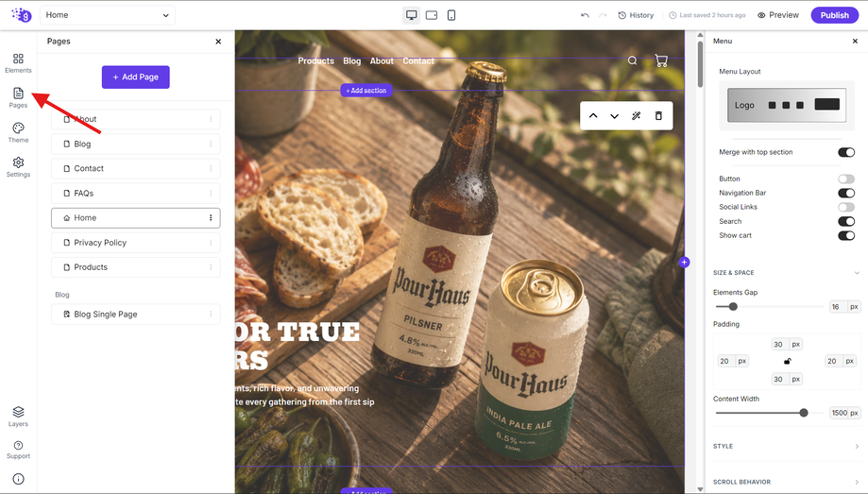Open the Layers panel
This screenshot has width=868, height=494.
click(x=18, y=417)
